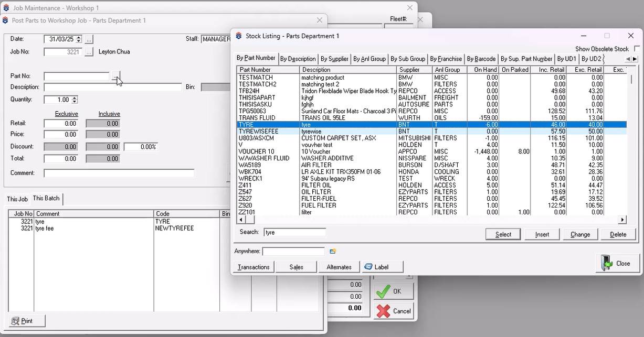The height and width of the screenshot is (337, 644).
Task: Switch to the By Description tab
Action: 298,59
